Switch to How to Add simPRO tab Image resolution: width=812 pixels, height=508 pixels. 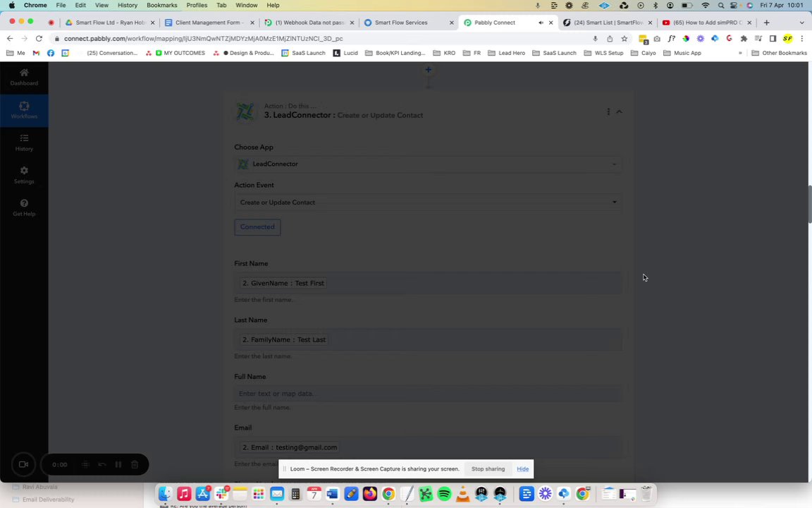pos(706,23)
